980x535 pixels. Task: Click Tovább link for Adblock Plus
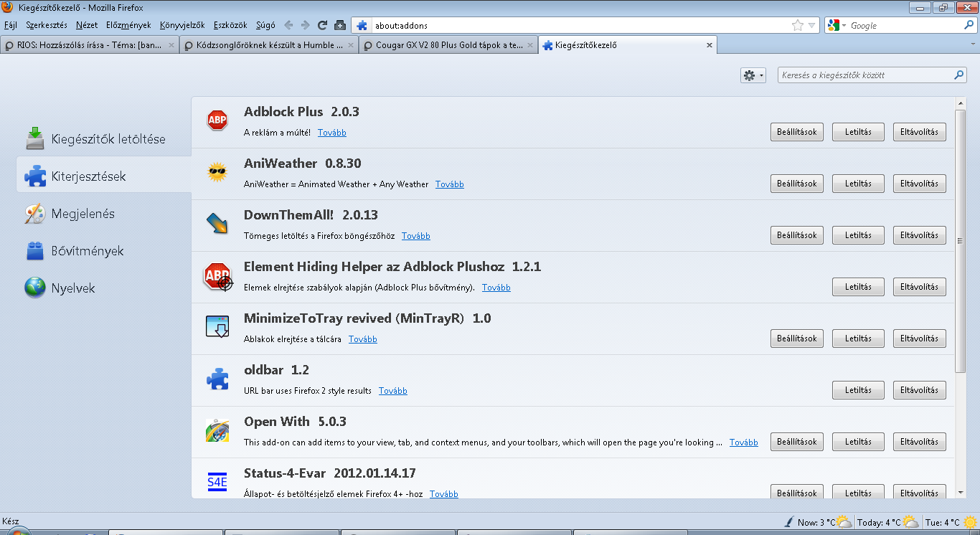[332, 133]
